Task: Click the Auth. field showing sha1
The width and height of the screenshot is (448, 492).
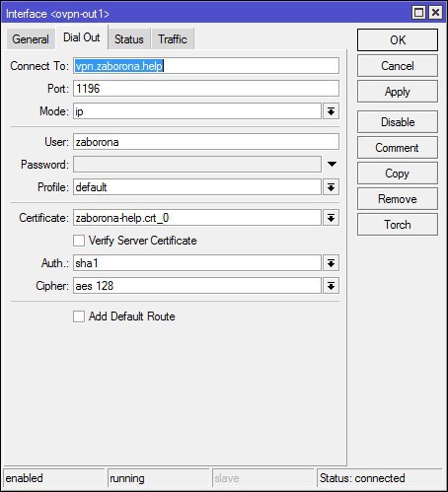Action: coord(197,263)
